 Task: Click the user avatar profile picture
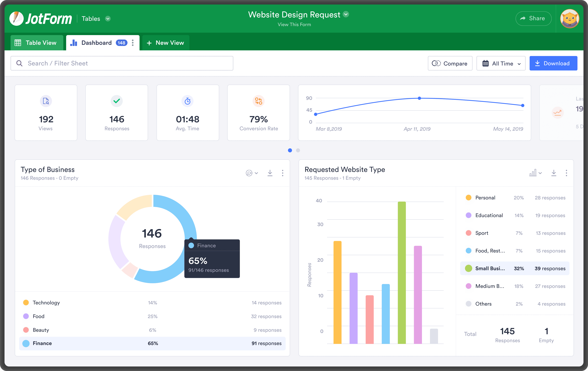(569, 19)
